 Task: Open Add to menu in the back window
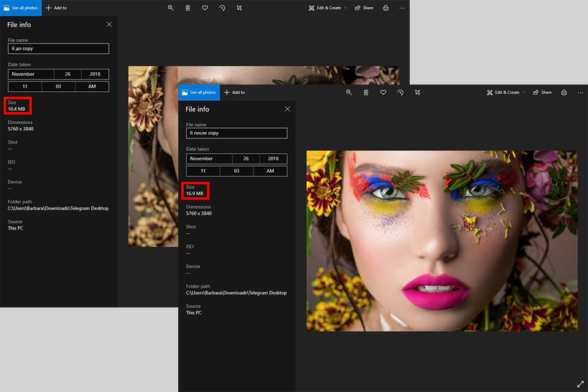click(x=56, y=8)
